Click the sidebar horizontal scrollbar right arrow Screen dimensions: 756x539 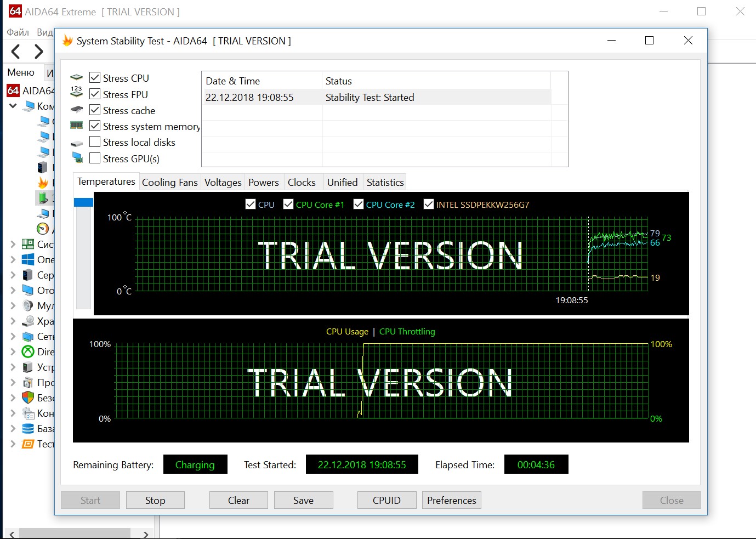pyautogui.click(x=145, y=534)
